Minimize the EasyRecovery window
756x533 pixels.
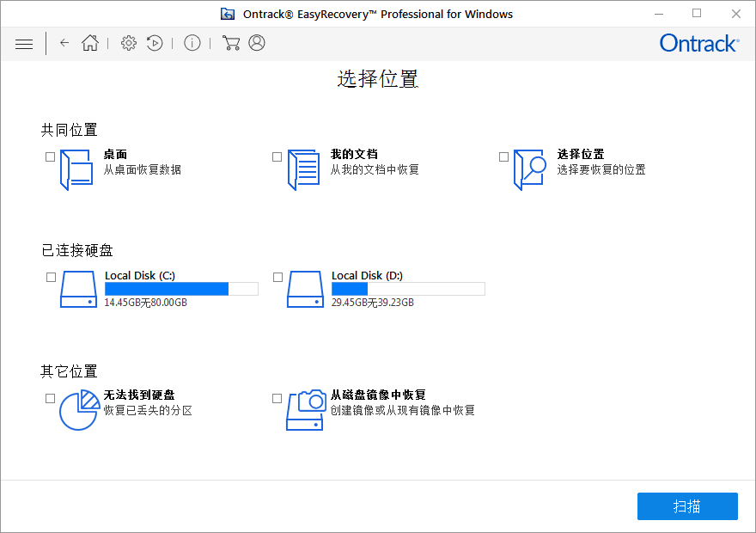pos(659,14)
